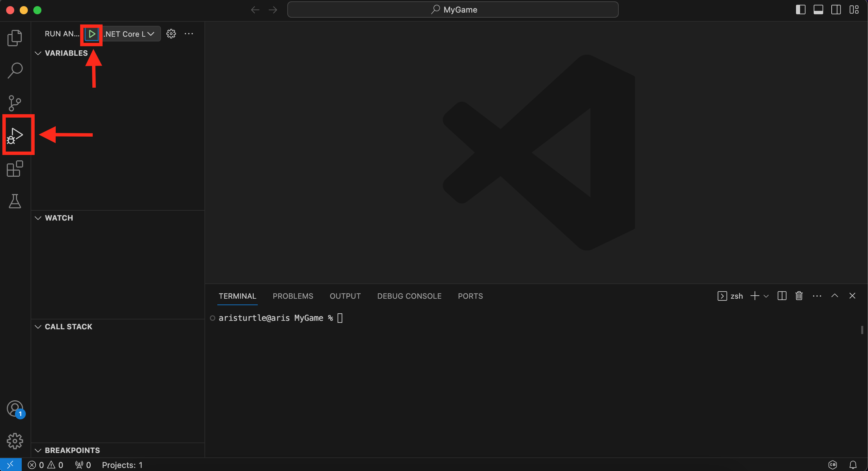This screenshot has width=868, height=471.
Task: Select the DEBUG CONSOLE tab
Action: click(409, 296)
